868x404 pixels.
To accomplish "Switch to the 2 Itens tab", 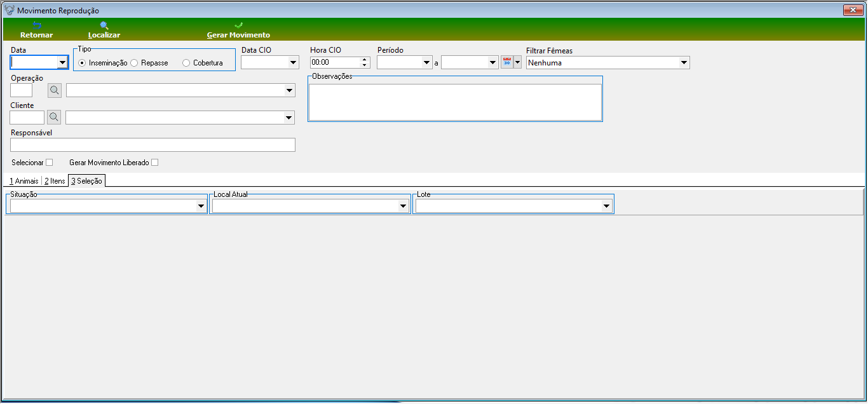I will click(55, 181).
